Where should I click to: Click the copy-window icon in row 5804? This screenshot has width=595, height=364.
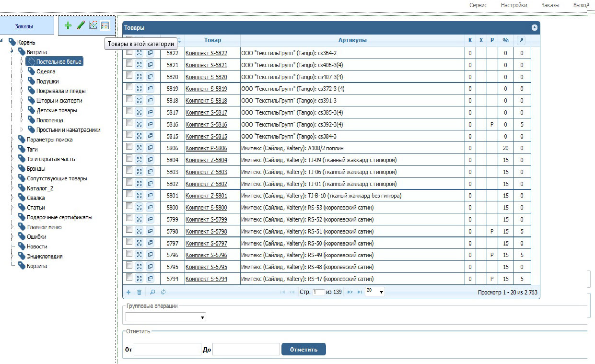click(150, 160)
